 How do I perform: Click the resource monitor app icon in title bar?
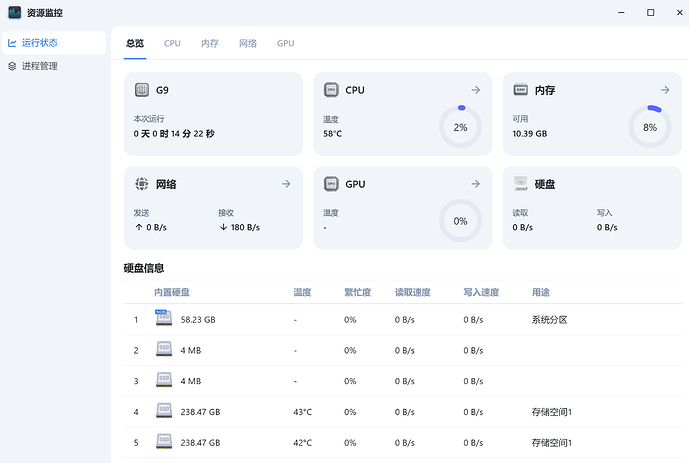pyautogui.click(x=15, y=13)
